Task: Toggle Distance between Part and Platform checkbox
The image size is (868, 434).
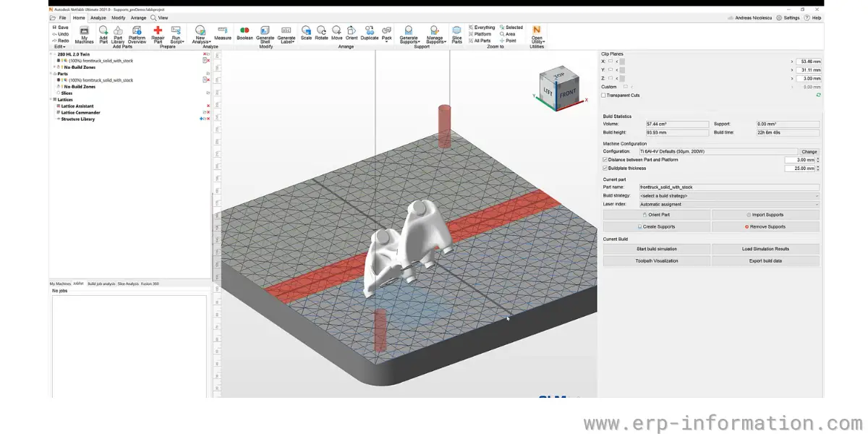Action: (605, 160)
